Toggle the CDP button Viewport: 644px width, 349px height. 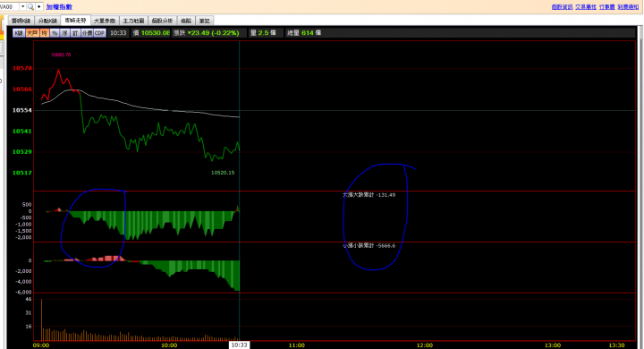point(100,33)
